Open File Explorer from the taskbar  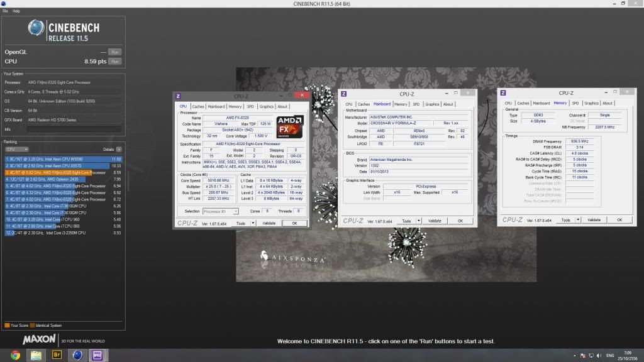(x=36, y=355)
